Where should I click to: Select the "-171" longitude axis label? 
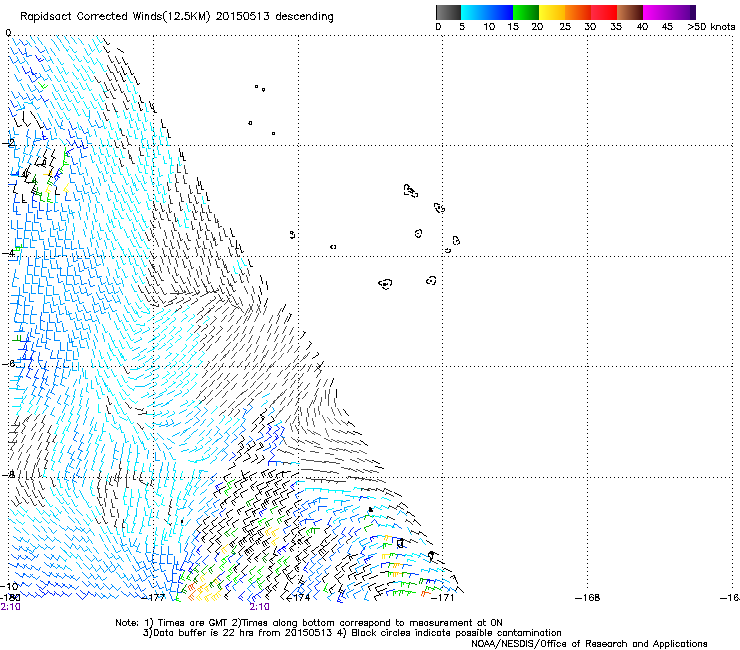443,598
